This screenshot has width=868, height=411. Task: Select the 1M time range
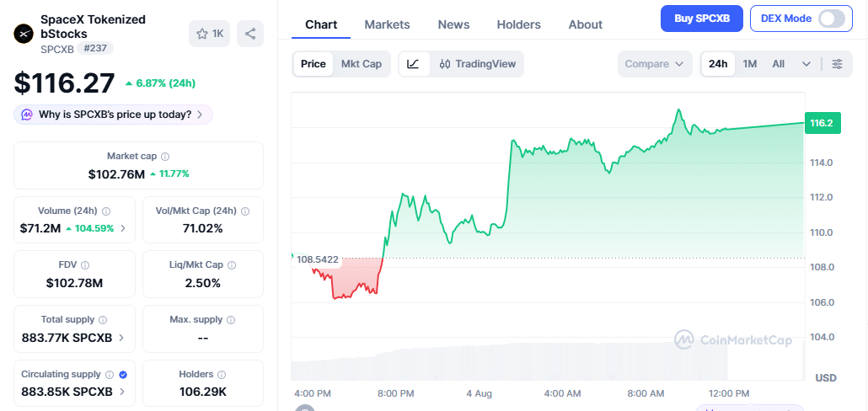[749, 64]
